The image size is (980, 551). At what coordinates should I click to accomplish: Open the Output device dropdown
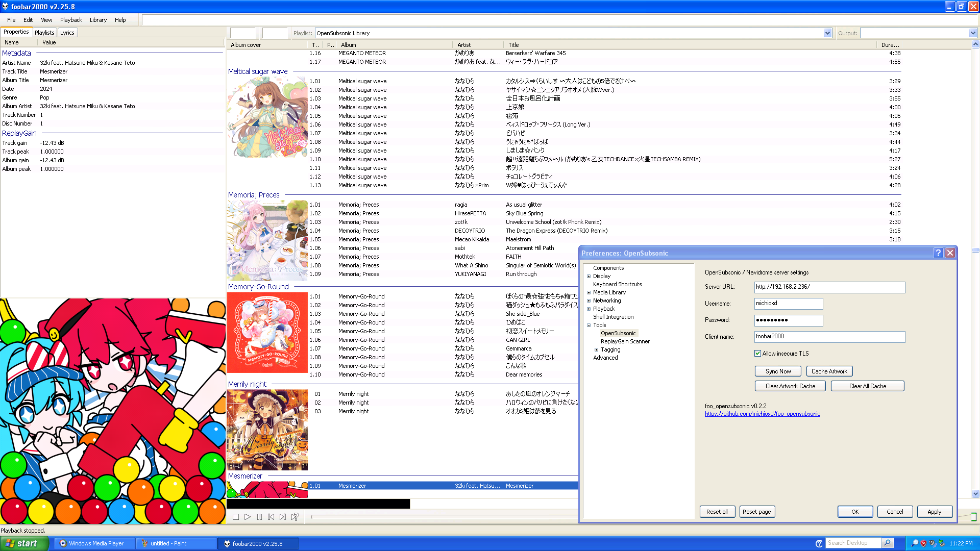point(973,33)
